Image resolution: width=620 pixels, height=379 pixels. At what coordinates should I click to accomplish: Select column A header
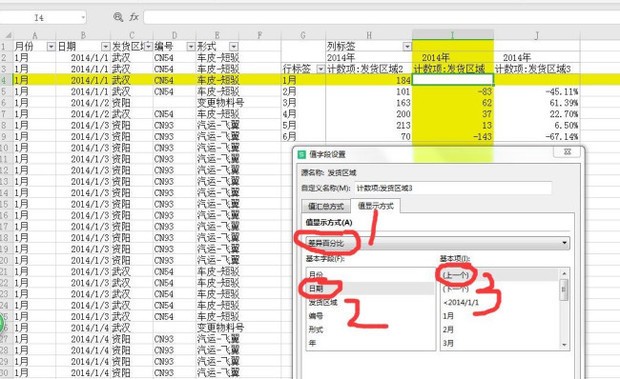pos(34,35)
